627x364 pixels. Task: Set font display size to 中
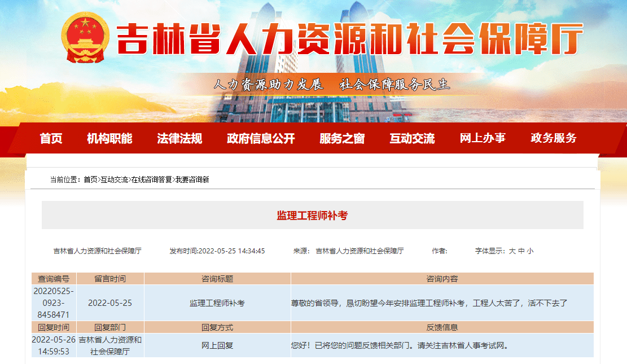[x=521, y=251]
